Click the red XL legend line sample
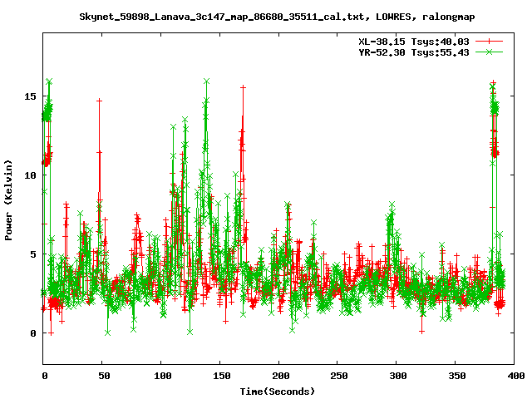The height and width of the screenshot is (399, 532). pos(489,42)
